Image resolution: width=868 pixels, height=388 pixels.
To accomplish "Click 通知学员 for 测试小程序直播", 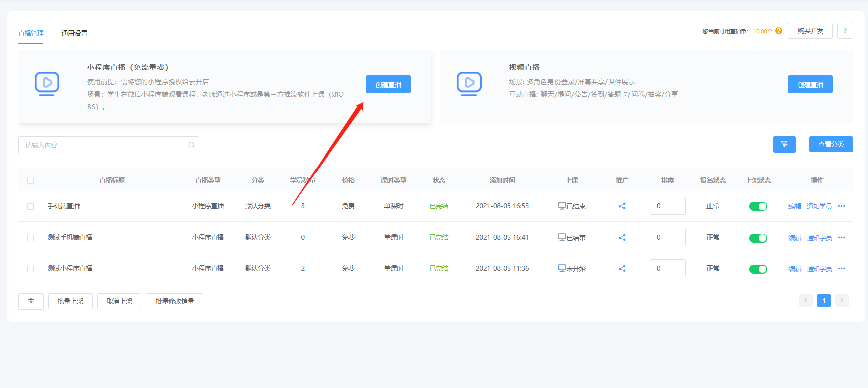I will (x=819, y=269).
